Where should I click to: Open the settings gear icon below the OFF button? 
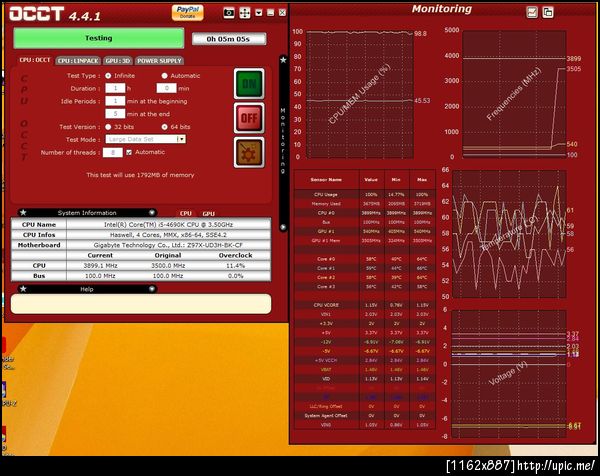click(249, 153)
